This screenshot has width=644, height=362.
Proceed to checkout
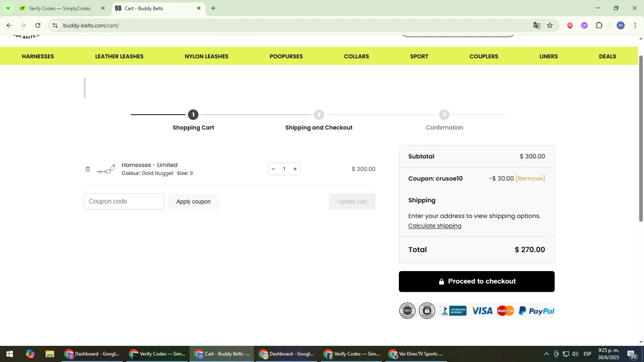tap(477, 282)
